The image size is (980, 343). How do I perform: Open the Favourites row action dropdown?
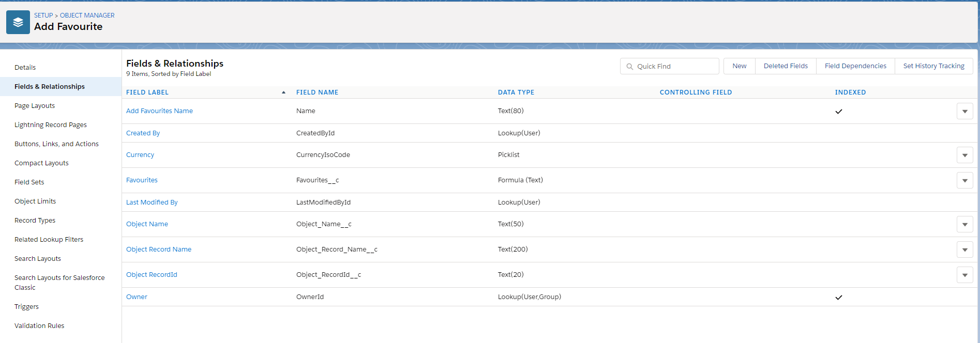[965, 180]
